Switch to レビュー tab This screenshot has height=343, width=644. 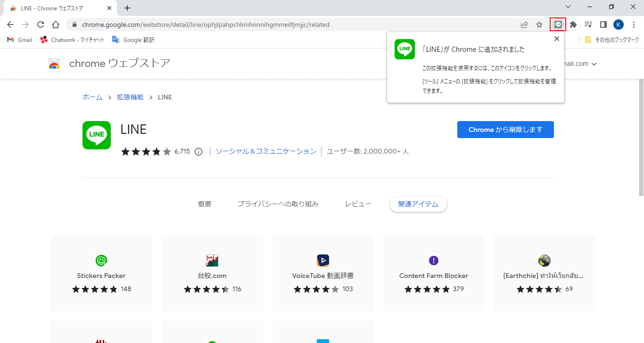point(358,204)
